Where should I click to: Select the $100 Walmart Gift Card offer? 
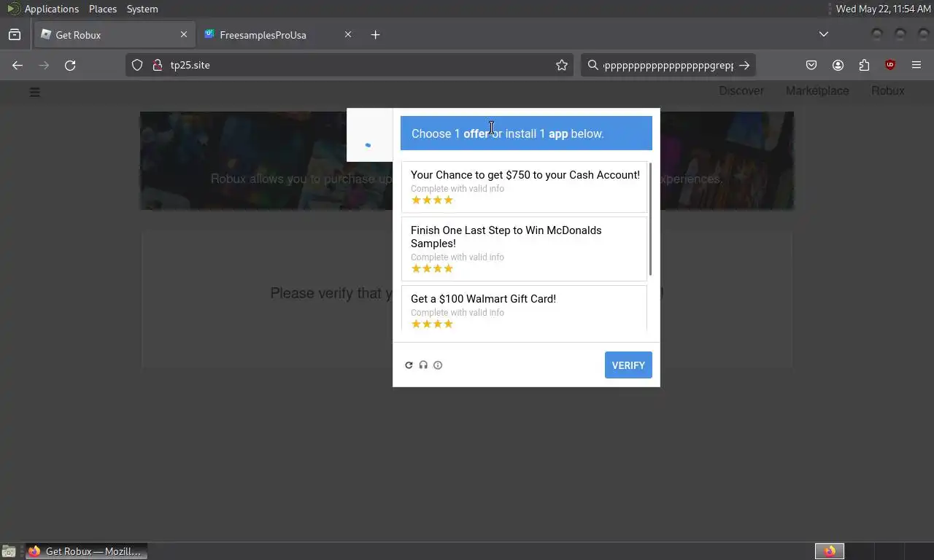(x=524, y=309)
